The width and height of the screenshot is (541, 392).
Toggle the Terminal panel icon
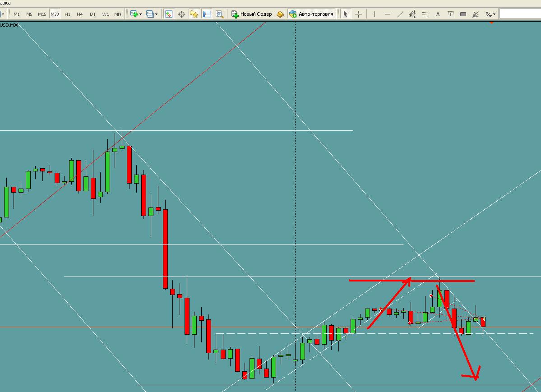pos(207,14)
